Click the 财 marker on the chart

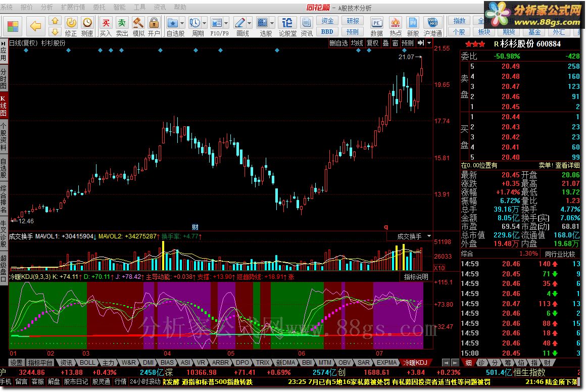click(x=195, y=227)
